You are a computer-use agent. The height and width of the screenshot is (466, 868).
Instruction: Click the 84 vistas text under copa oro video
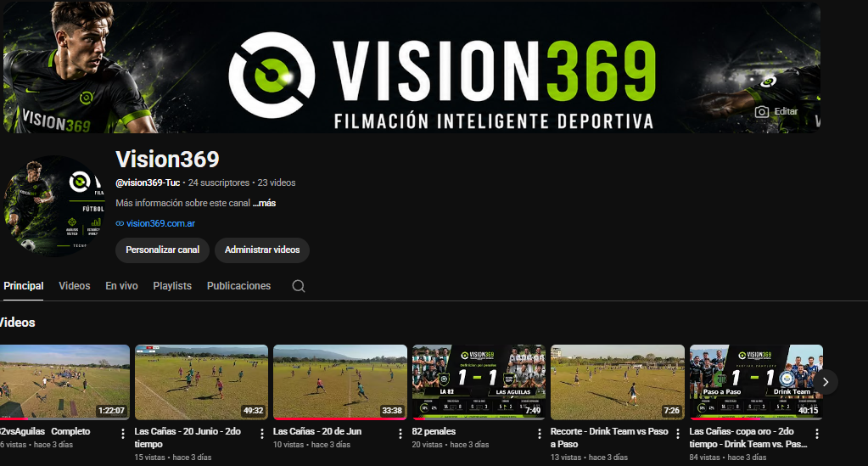705,458
